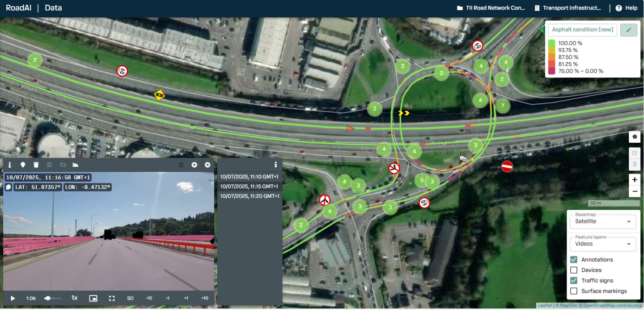Zoom in on the map
Viewport: 644px width, 310px height.
click(635, 180)
